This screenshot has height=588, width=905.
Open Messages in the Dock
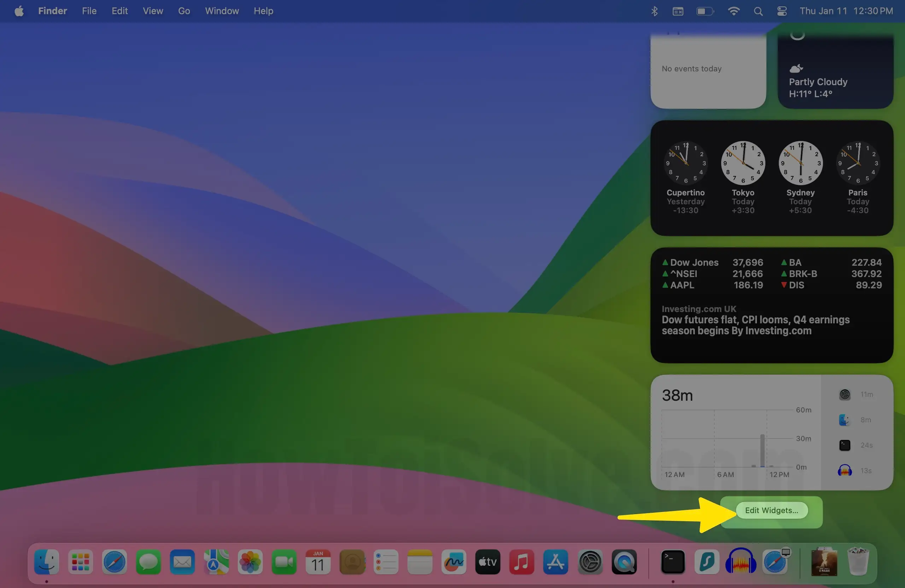pos(148,562)
